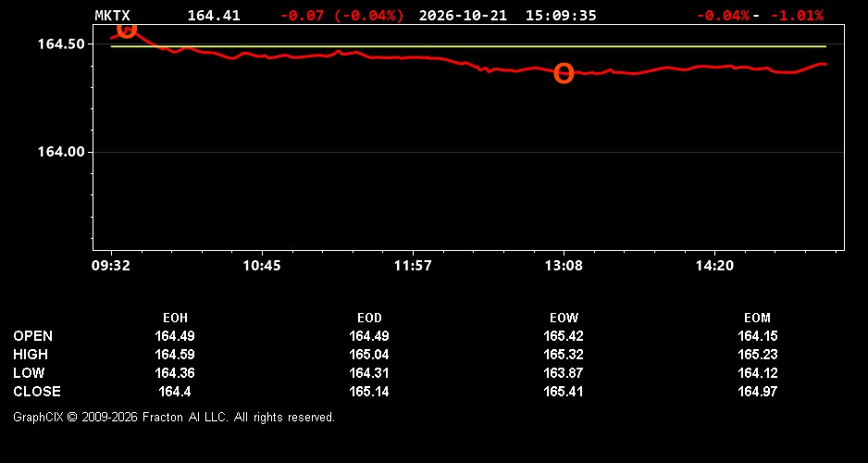Click the 164.00 y-axis label
Viewport: 868px width, 463px height.
point(61,152)
